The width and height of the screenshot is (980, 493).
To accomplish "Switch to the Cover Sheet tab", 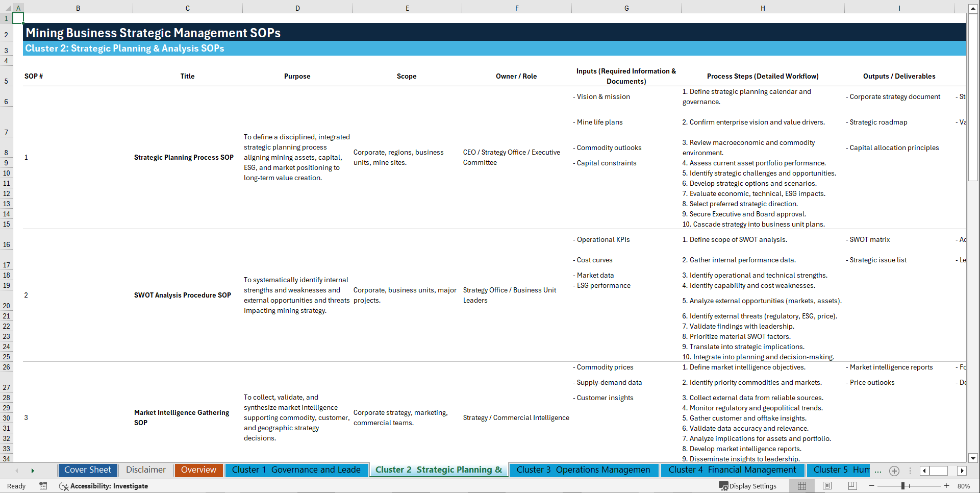I will pyautogui.click(x=87, y=470).
